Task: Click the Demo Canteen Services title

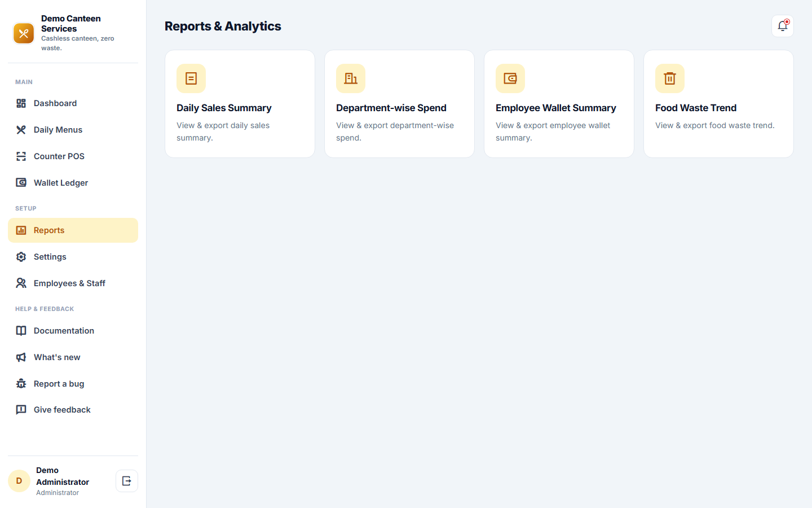Action: pyautogui.click(x=71, y=24)
